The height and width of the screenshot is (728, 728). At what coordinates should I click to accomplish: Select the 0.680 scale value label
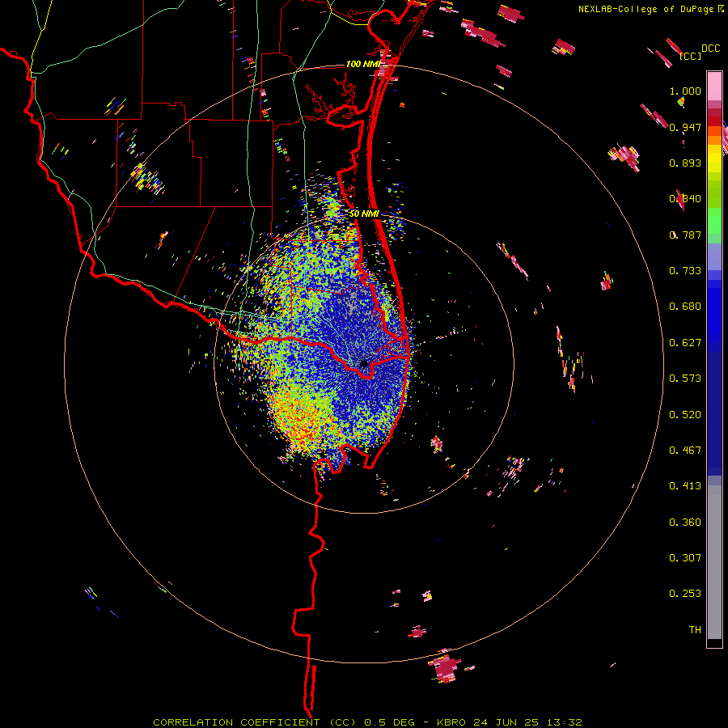(685, 307)
